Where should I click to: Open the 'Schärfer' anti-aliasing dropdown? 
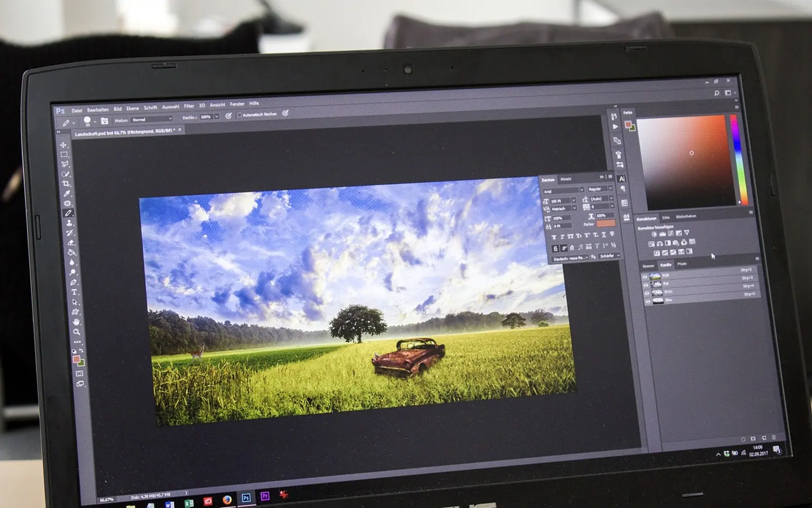point(610,256)
